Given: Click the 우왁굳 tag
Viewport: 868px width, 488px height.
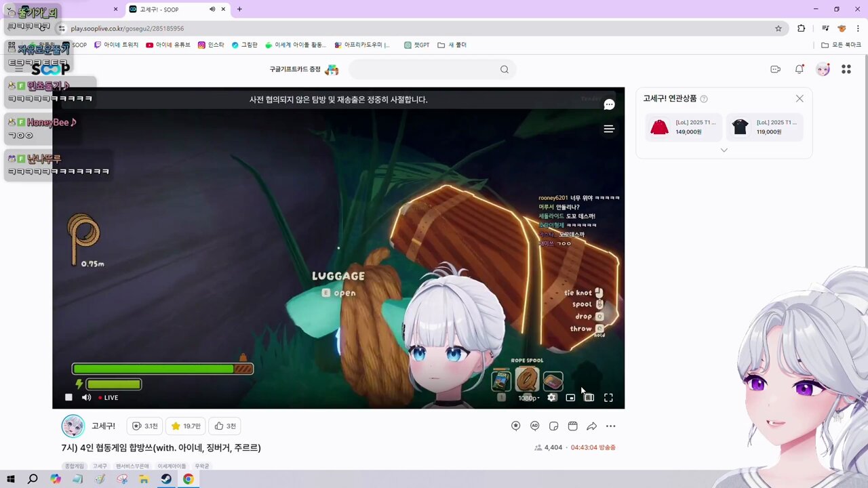Looking at the screenshot, I should 202,466.
